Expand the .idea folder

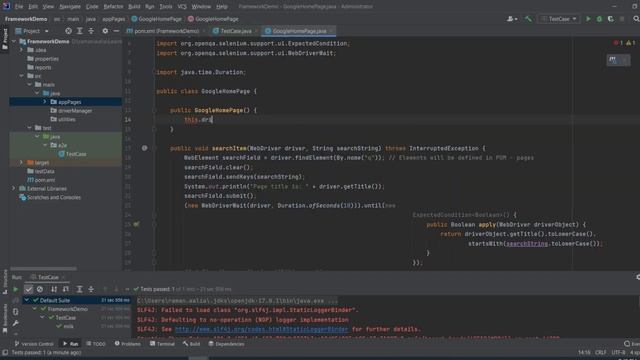22,50
